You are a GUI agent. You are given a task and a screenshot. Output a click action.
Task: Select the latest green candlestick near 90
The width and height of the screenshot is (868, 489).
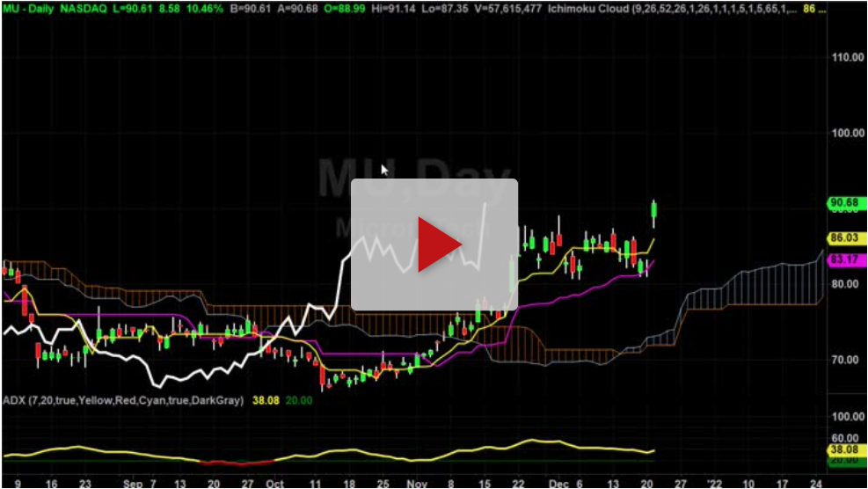pos(653,210)
